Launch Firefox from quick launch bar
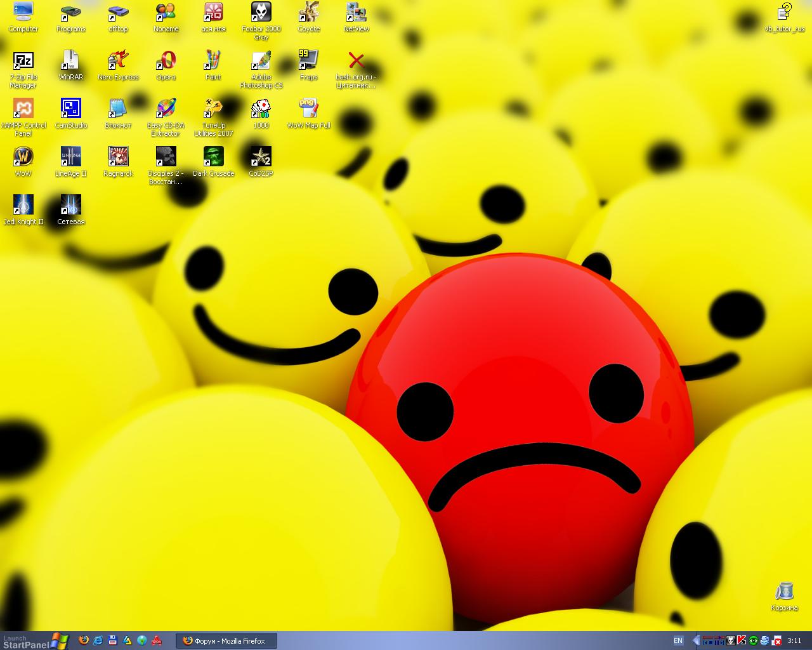 [84, 640]
